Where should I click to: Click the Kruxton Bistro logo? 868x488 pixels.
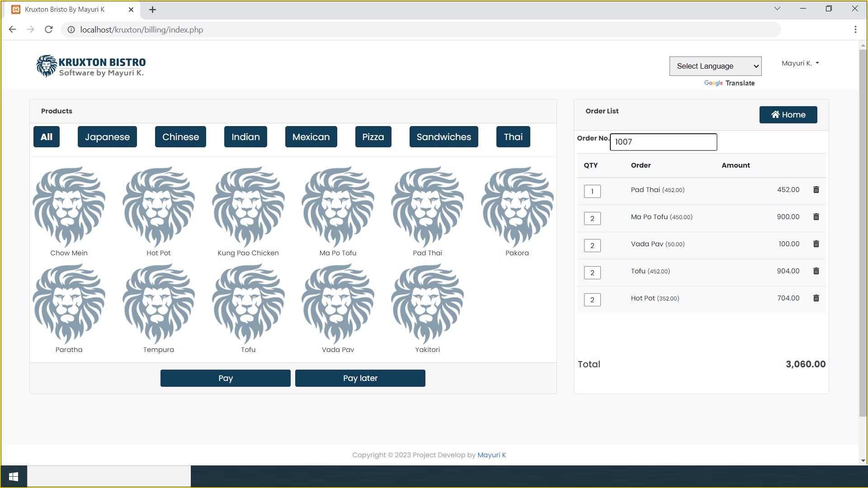[90, 66]
